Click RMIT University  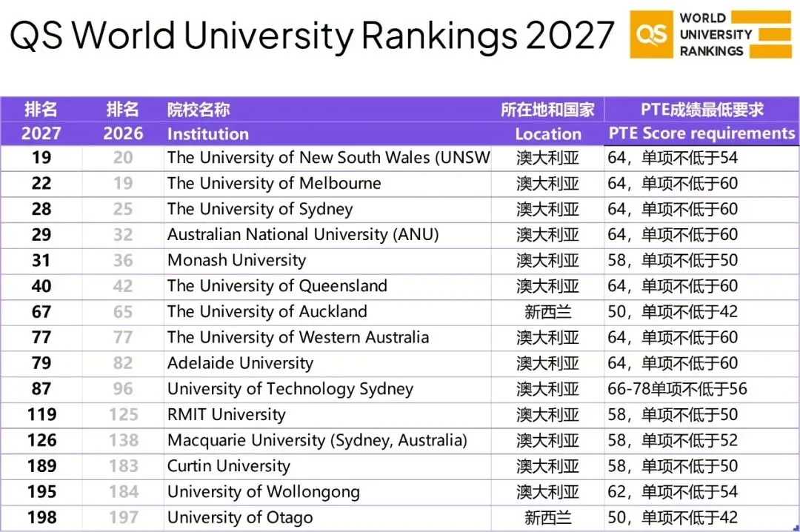pyautogui.click(x=226, y=414)
